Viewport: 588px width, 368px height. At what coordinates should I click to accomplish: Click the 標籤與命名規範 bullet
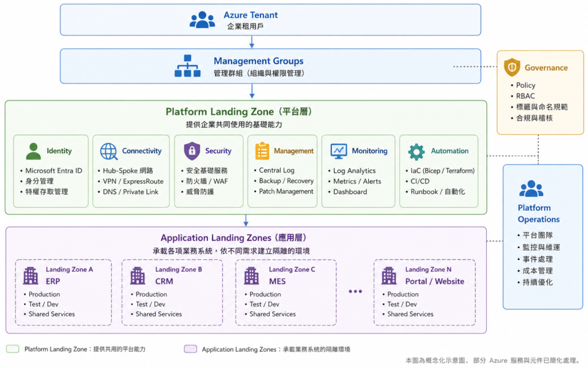pos(541,107)
